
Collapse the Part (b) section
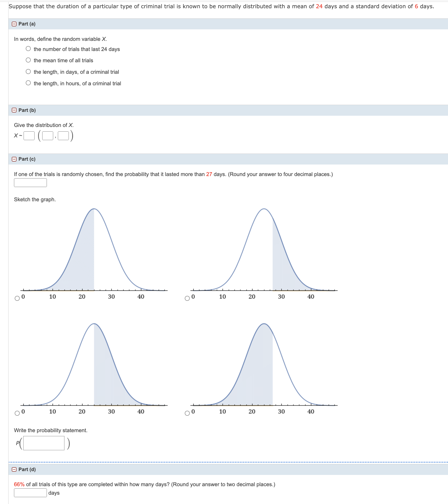(x=14, y=110)
